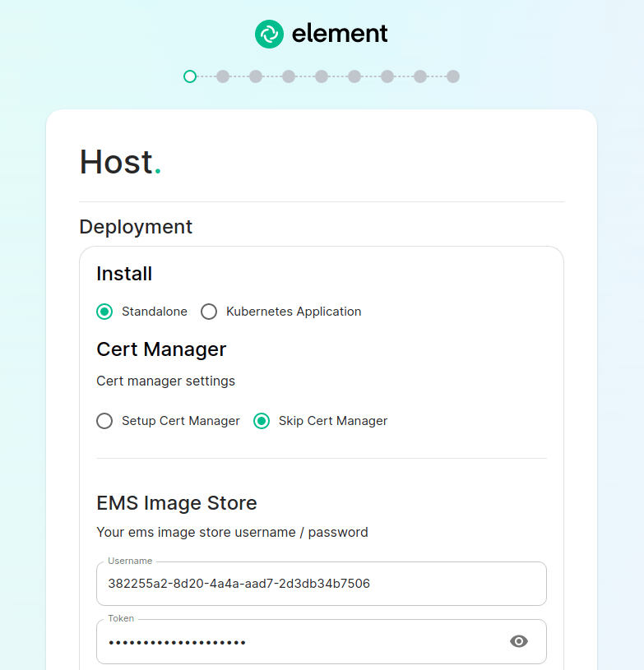Click the first active step in the progress stepper

coord(190,76)
